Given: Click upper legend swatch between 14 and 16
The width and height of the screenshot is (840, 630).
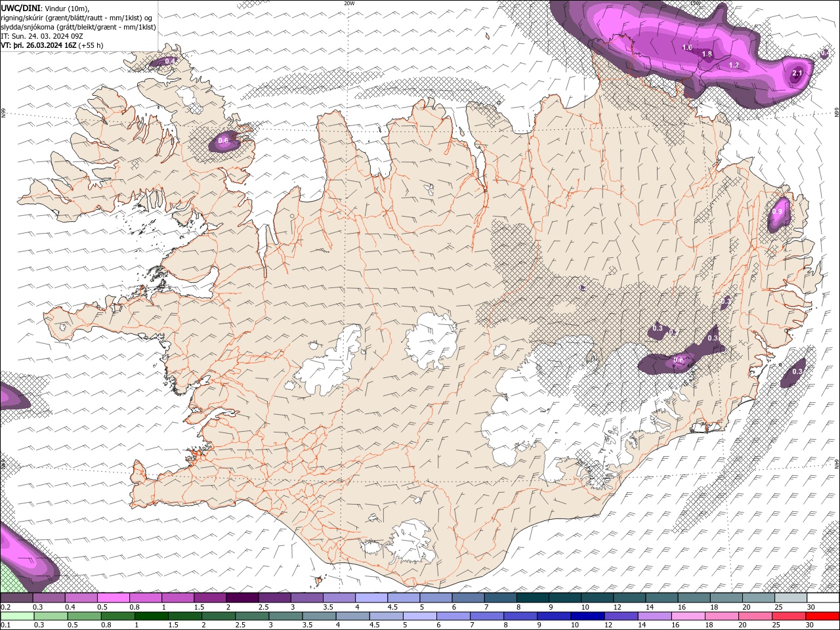Looking at the screenshot, I should 661,598.
